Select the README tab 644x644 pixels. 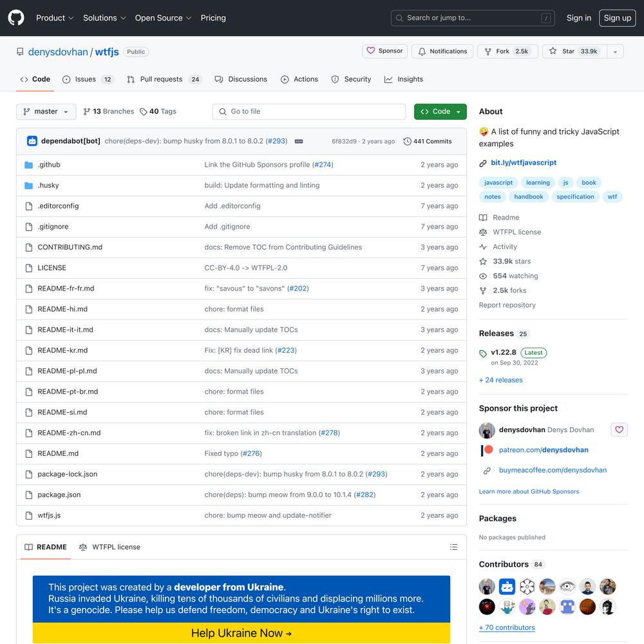point(46,547)
